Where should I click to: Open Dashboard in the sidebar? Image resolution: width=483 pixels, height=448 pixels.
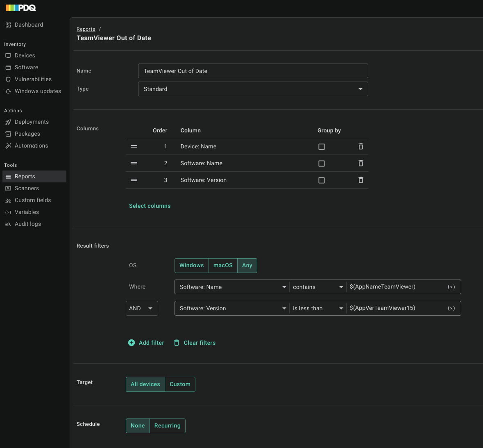[29, 25]
